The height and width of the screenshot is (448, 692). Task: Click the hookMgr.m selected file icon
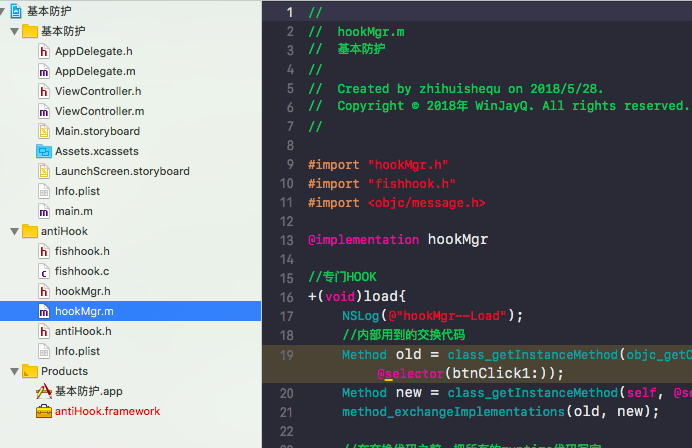(44, 312)
